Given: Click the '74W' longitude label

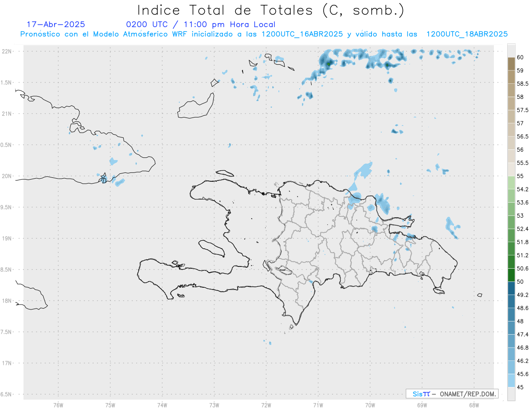Looking at the screenshot, I should (162, 405).
